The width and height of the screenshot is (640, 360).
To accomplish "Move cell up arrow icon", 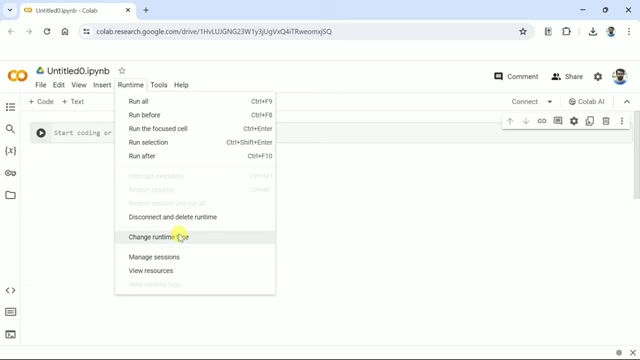I will (x=510, y=121).
